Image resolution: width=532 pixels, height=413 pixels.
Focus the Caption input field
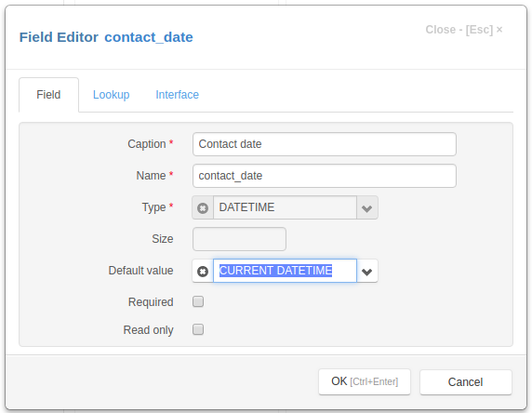(x=325, y=144)
